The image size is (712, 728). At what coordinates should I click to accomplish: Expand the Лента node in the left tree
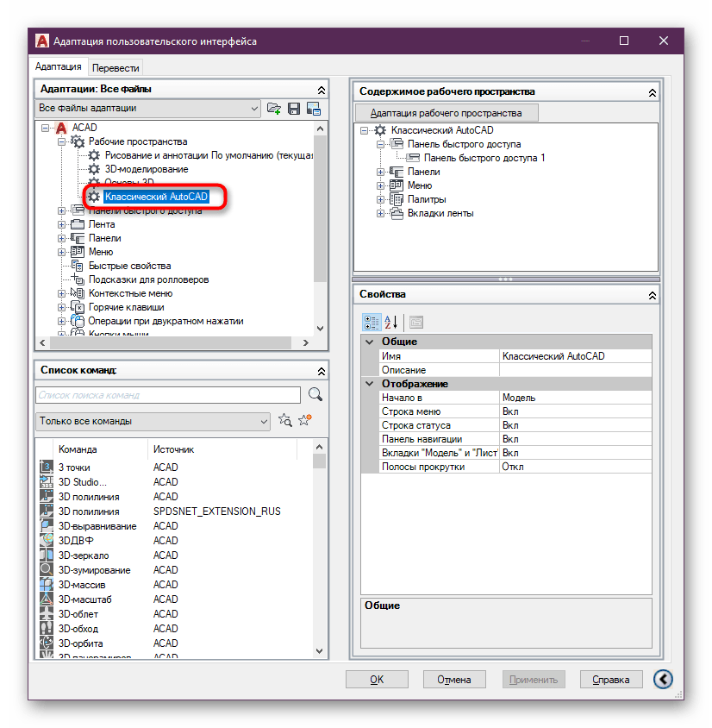[x=62, y=224]
